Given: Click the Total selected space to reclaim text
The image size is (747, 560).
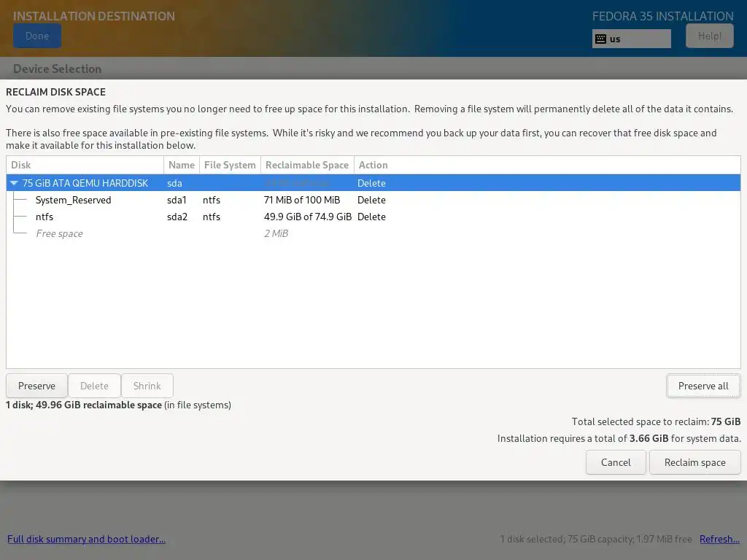Looking at the screenshot, I should click(656, 421).
